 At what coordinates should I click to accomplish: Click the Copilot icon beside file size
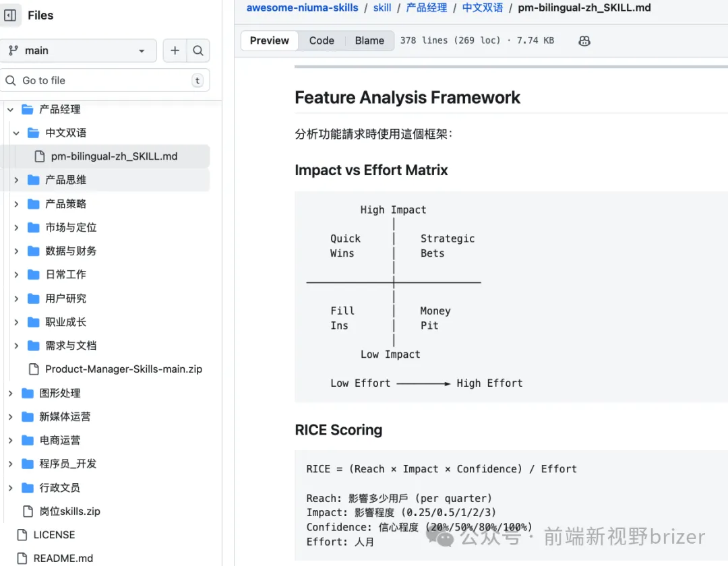(x=584, y=40)
